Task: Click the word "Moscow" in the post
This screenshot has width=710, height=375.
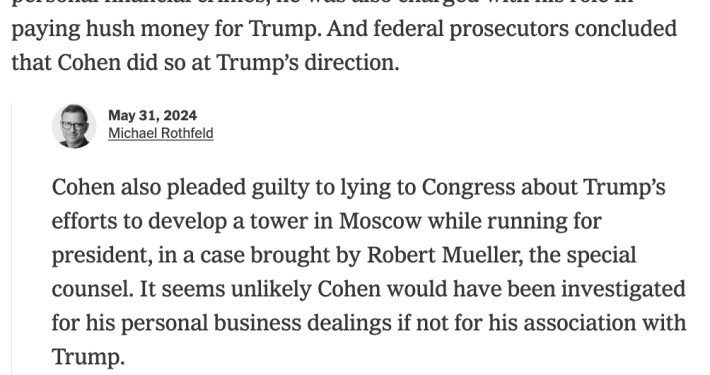Action: click(x=380, y=221)
